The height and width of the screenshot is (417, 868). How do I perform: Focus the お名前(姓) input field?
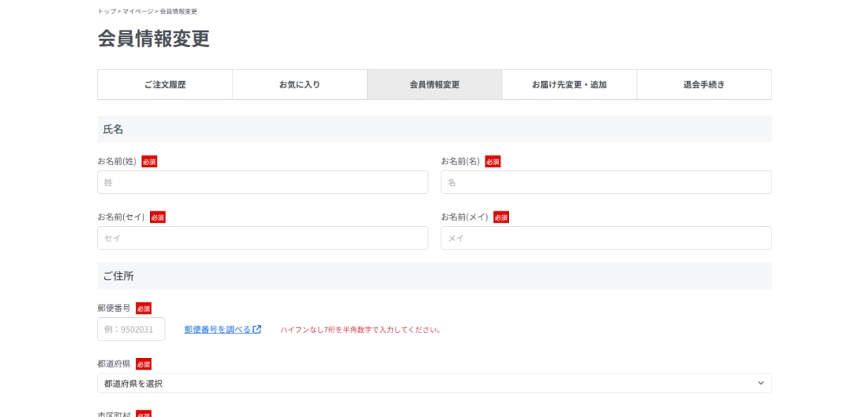(263, 182)
